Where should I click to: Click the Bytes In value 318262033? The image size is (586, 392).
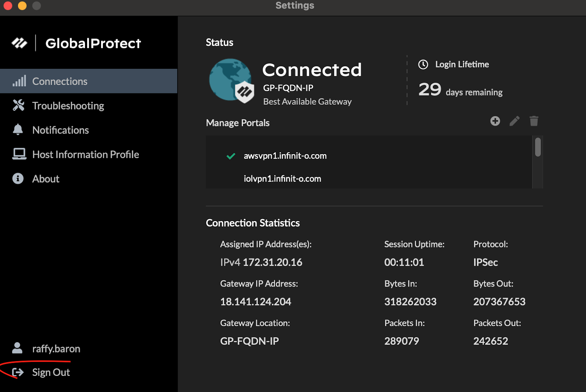[410, 302]
